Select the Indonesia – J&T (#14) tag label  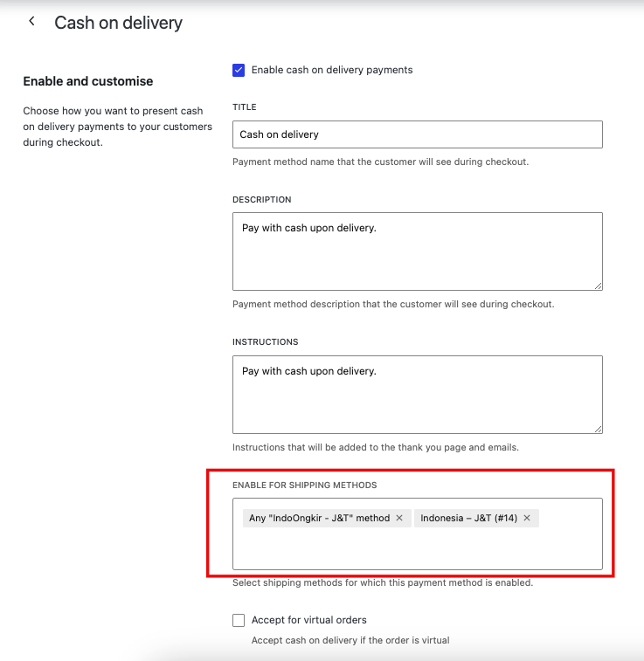click(x=468, y=518)
